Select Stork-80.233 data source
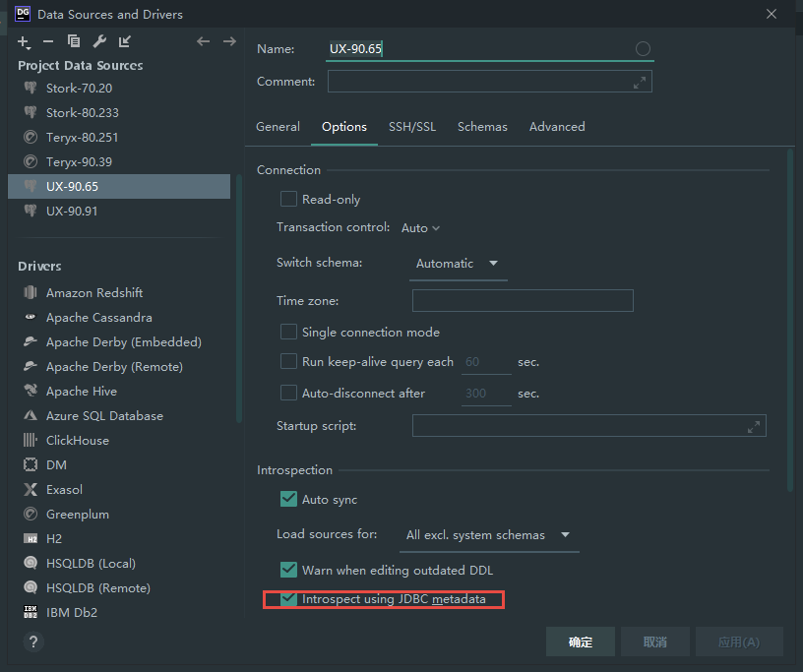 coord(119,113)
